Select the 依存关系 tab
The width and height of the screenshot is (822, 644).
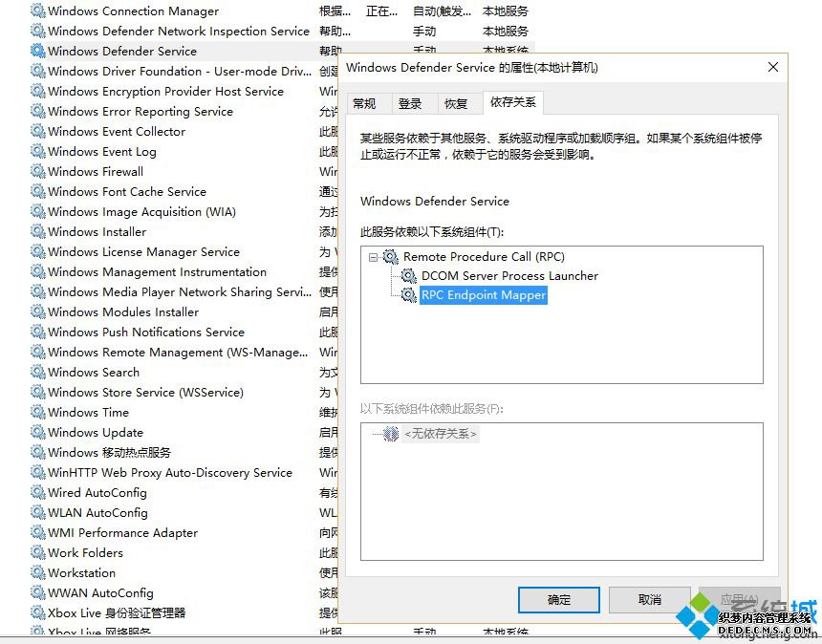[513, 102]
